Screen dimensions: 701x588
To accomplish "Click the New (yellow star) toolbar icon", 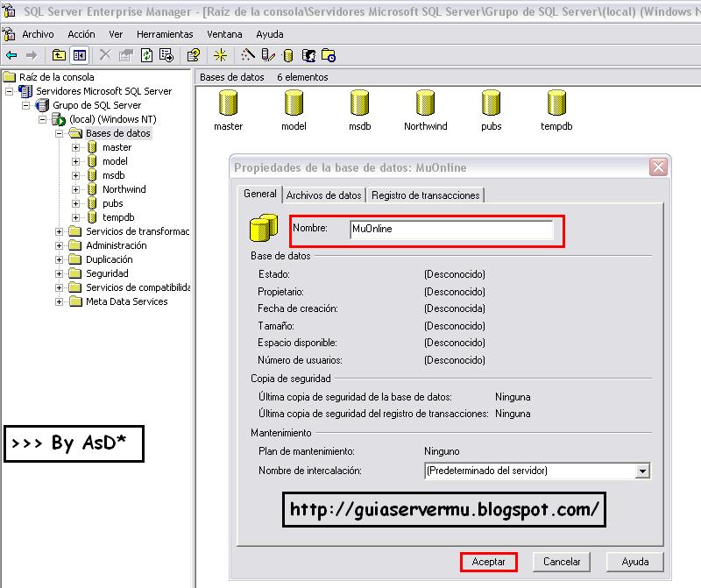I will click(220, 55).
